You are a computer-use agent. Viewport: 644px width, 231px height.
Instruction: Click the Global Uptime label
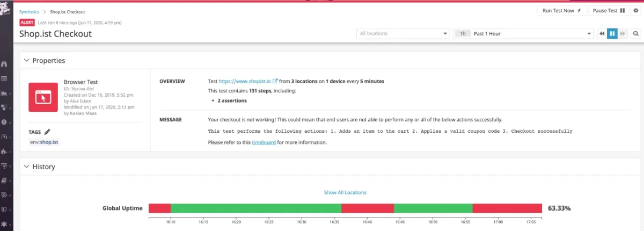coord(122,208)
